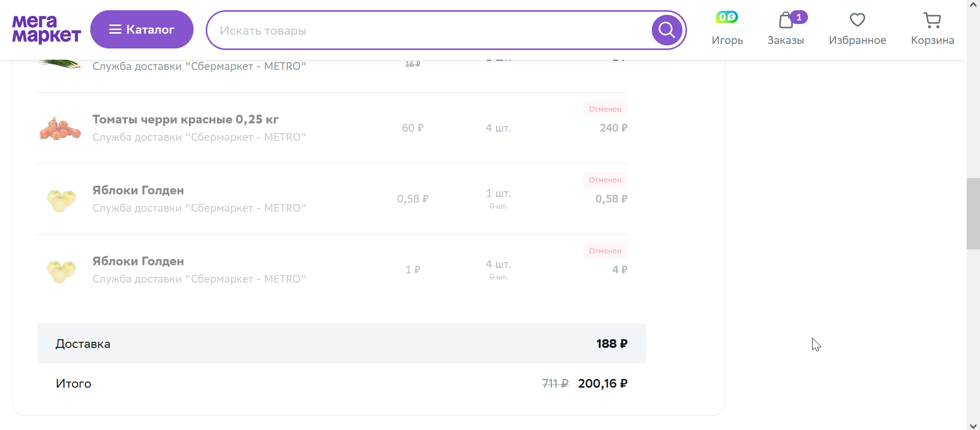Image resolution: width=980 pixels, height=430 pixels.
Task: Open the Мегамаркет logo home link
Action: 46,30
